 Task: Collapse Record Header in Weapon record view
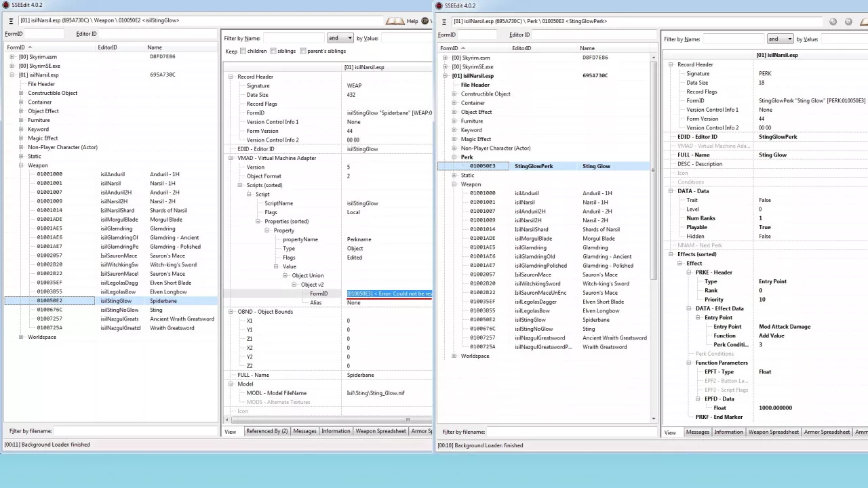231,77
